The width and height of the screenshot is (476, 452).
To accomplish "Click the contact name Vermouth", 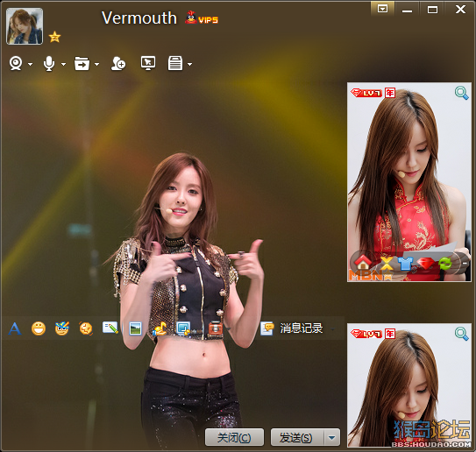I will [139, 18].
